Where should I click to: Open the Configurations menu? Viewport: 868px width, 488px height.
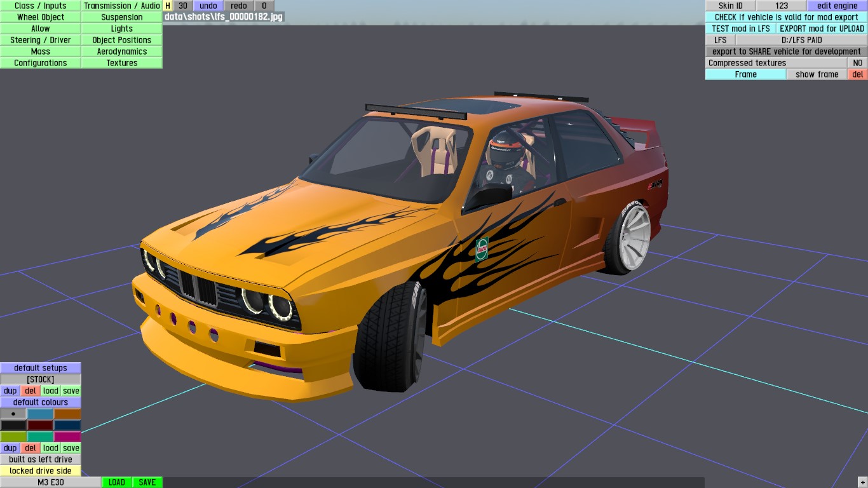point(40,63)
